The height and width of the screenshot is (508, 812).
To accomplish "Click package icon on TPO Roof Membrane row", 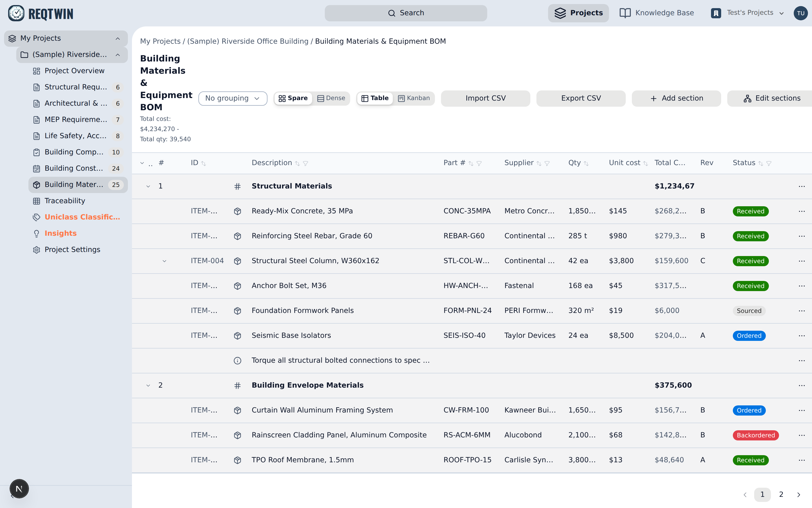I will coord(238,460).
